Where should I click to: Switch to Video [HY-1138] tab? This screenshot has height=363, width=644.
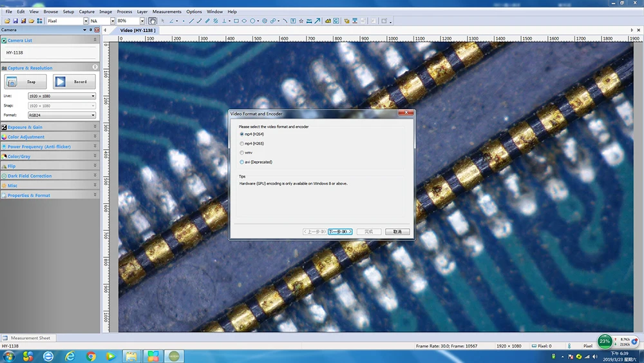tap(137, 30)
